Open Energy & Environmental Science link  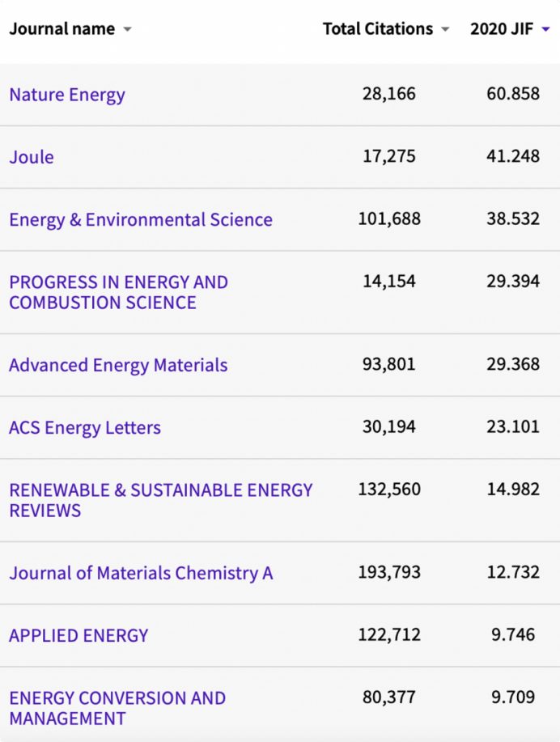(x=141, y=219)
